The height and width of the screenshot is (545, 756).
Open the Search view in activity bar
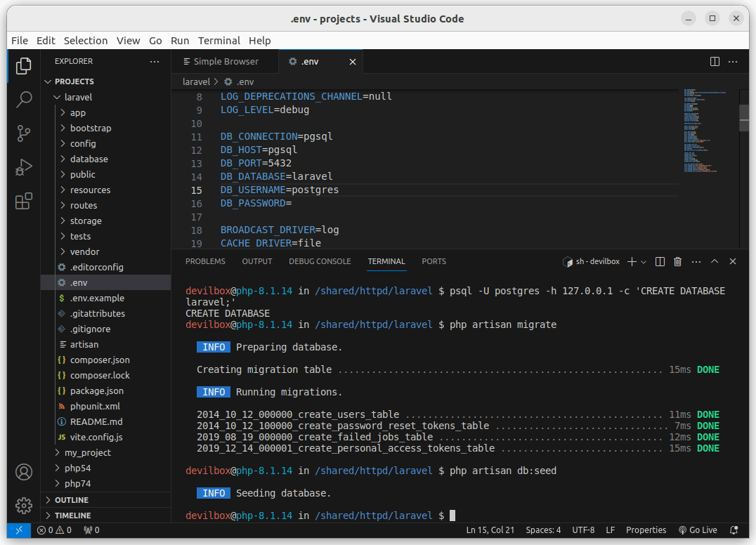coord(24,99)
